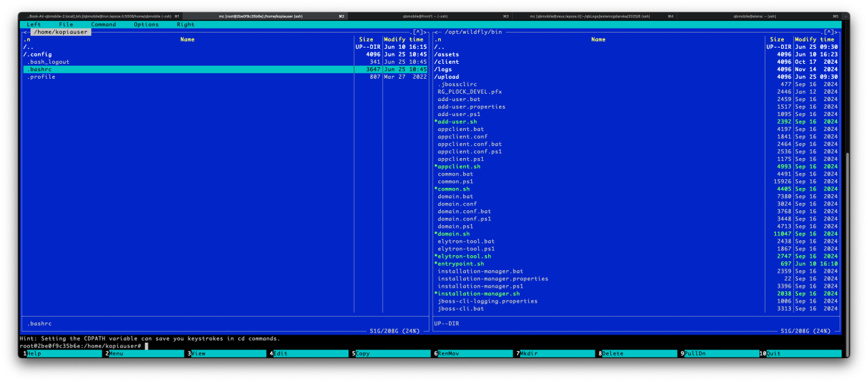Click the right panel history forward arrow
This screenshot has height=382, width=868.
pos(836,32)
